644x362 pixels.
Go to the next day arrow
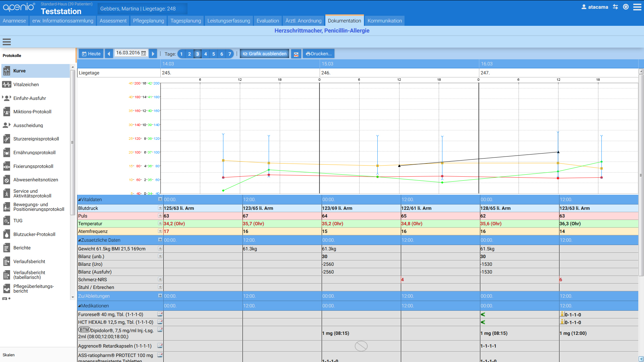153,54
